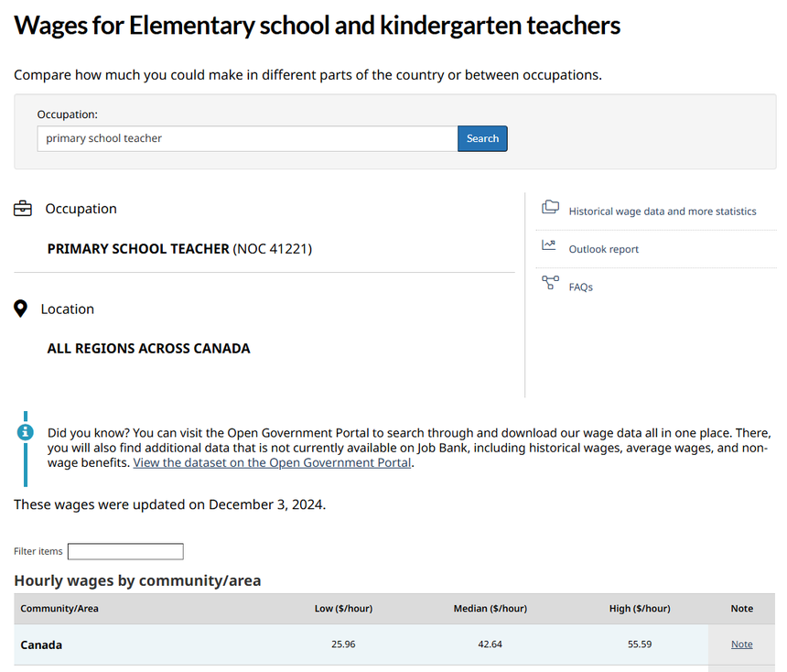Go to the FAQs link
This screenshot has height=672, width=787.
[581, 287]
